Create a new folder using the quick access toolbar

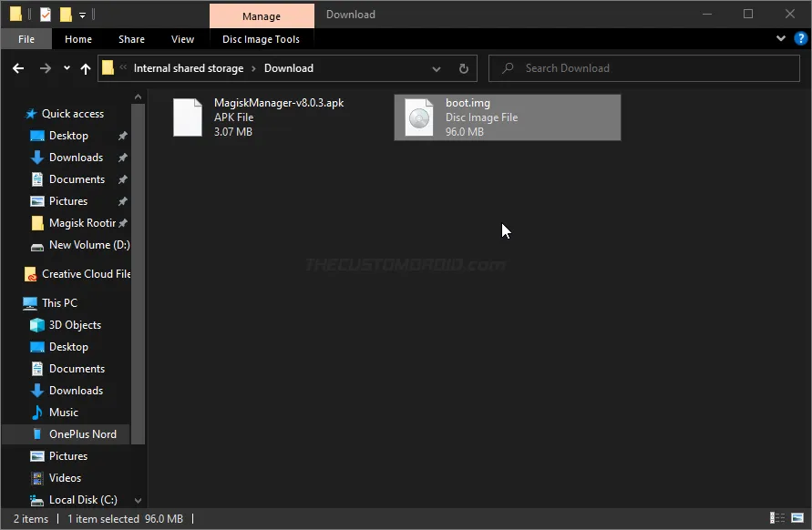pos(65,15)
